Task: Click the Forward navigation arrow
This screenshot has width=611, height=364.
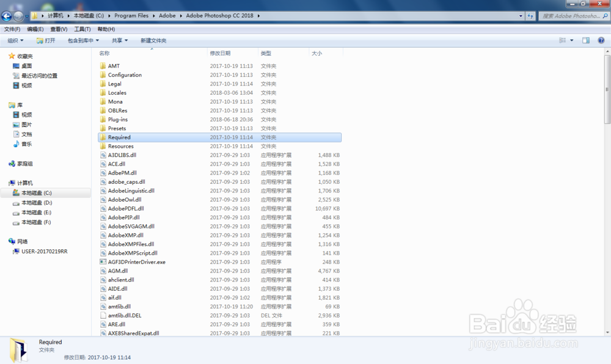Action: [18, 16]
